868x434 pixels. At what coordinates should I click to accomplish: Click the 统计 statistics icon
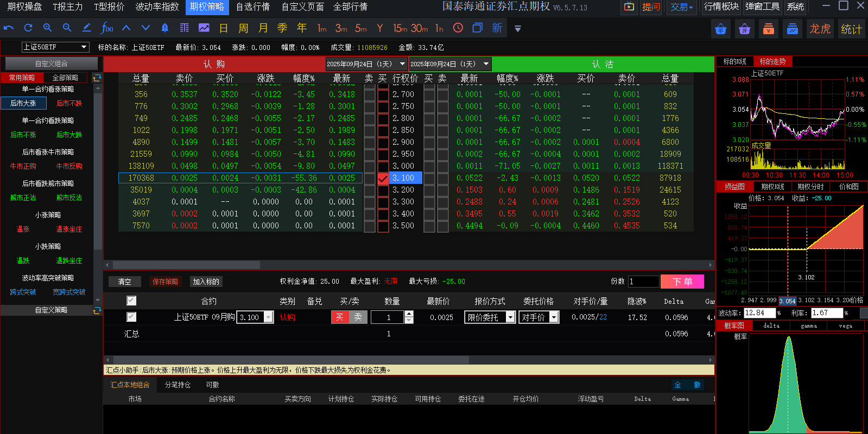pyautogui.click(x=851, y=29)
